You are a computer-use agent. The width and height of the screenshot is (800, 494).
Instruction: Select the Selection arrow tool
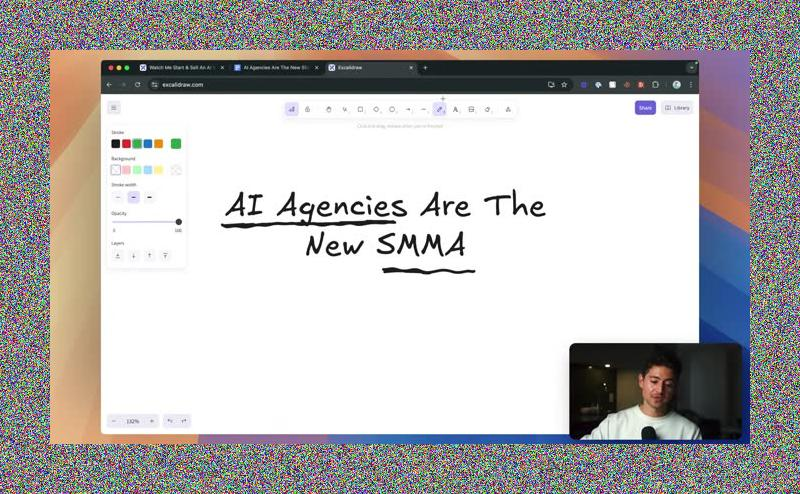pyautogui.click(x=344, y=109)
